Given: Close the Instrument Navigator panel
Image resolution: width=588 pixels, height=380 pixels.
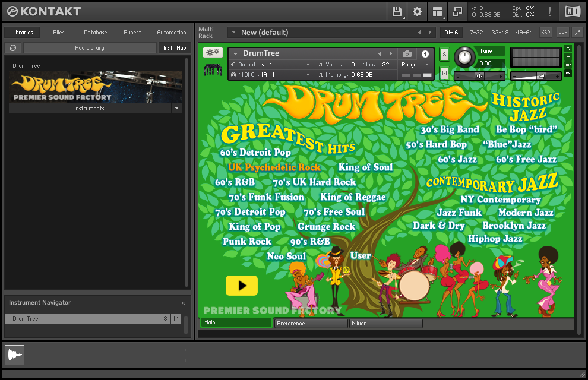Looking at the screenshot, I should click(x=183, y=303).
